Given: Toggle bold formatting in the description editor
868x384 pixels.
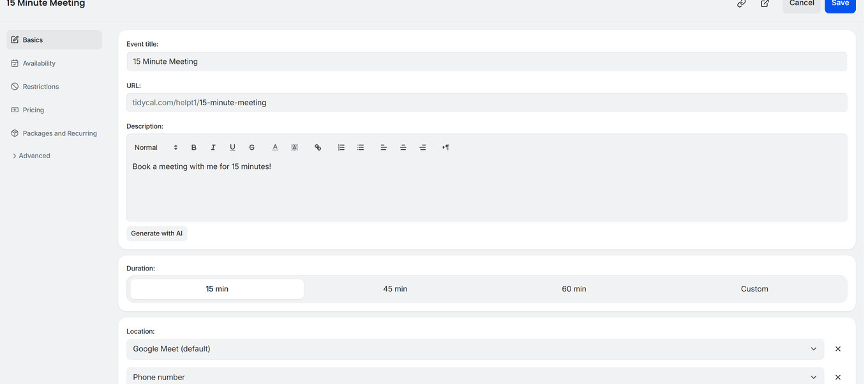Looking at the screenshot, I should coord(194,147).
